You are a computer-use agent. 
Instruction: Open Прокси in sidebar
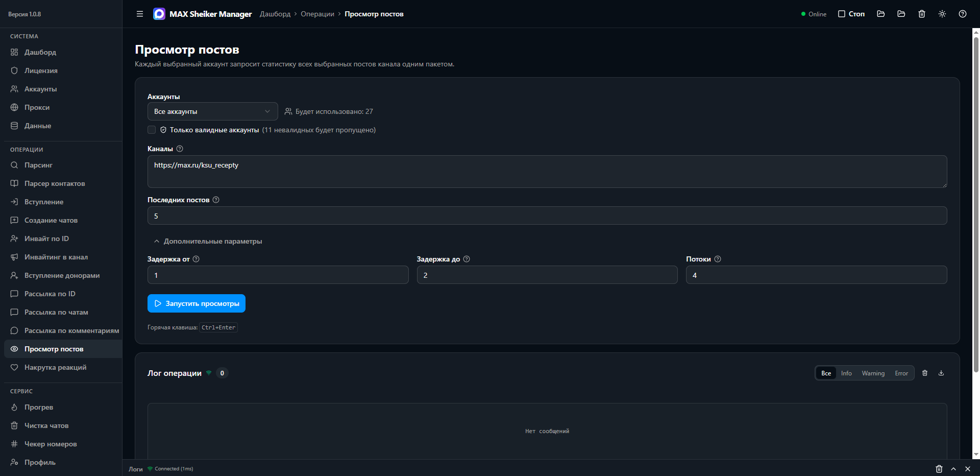63,107
